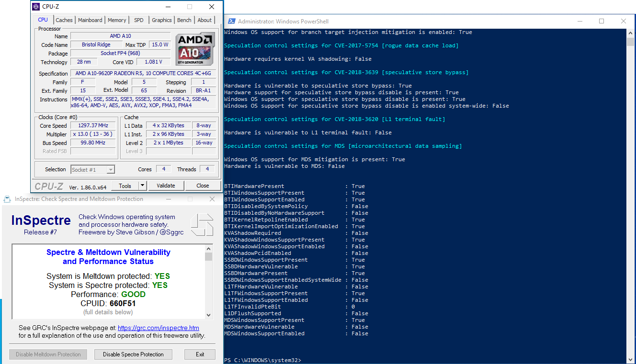Click the L1TFInvalidPteBit line in PowerShell
636x364 pixels.
point(289,307)
